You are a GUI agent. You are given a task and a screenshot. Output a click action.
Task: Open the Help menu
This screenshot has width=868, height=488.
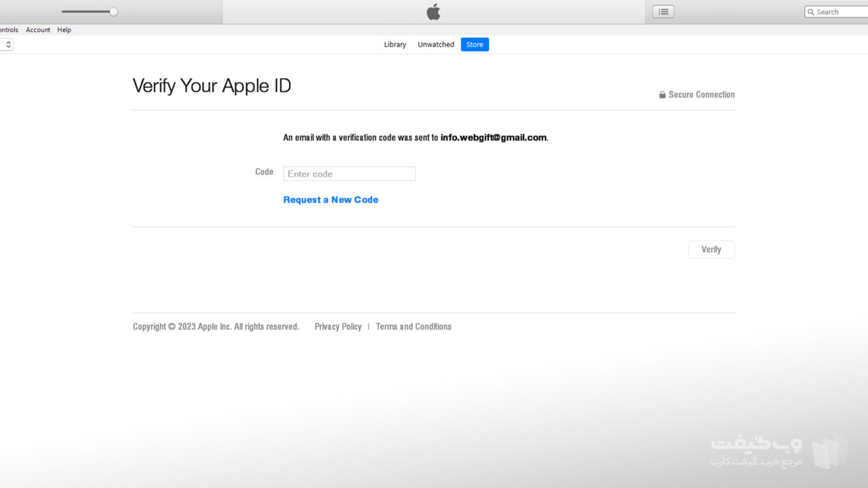click(64, 30)
